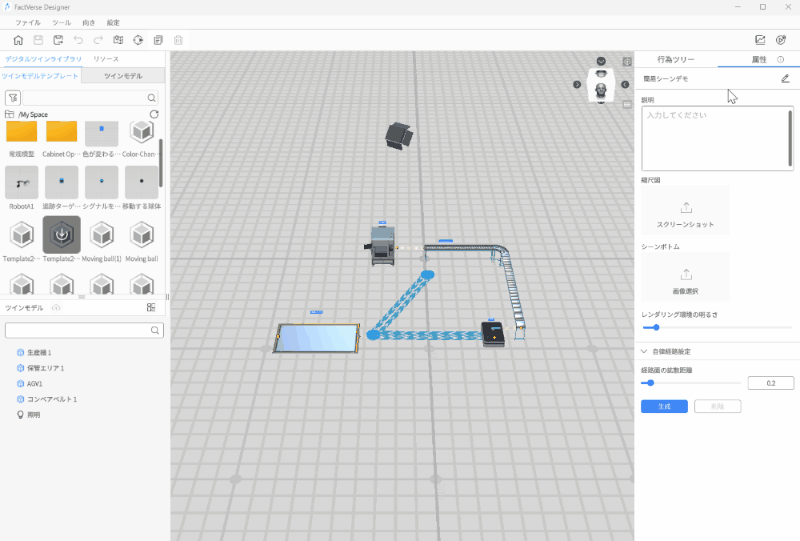Open the filter icon beside library search
This screenshot has height=541, width=800.
pos(13,98)
